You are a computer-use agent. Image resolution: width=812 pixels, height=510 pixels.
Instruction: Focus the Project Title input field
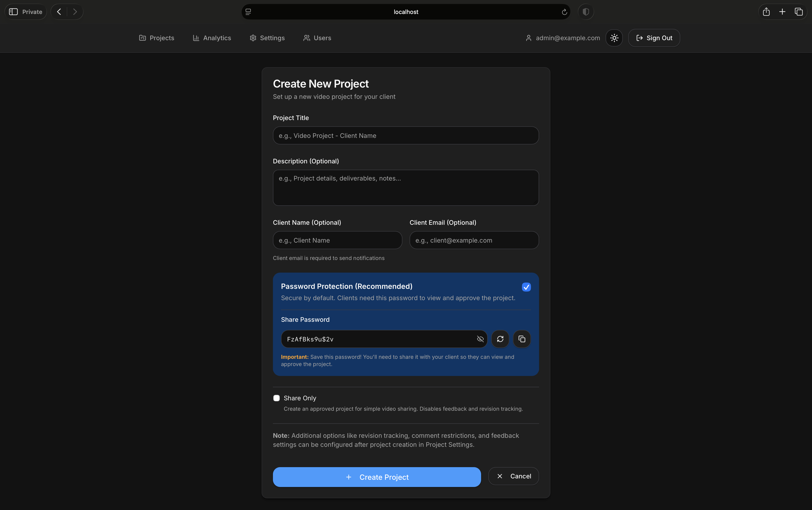click(x=406, y=136)
